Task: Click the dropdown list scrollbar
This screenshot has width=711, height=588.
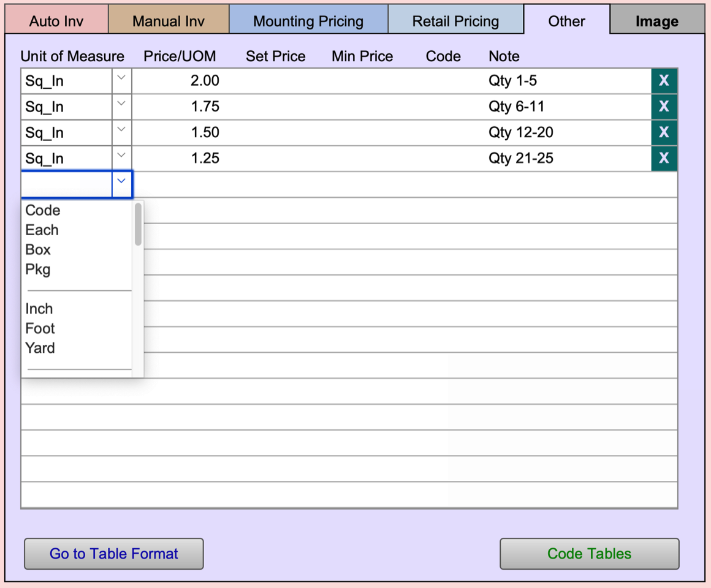Action: (138, 224)
